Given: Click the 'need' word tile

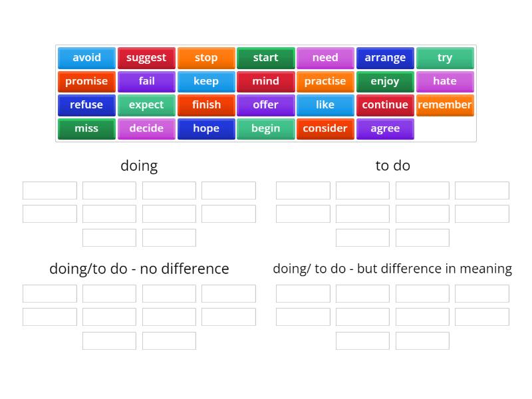Looking at the screenshot, I should [x=325, y=58].
